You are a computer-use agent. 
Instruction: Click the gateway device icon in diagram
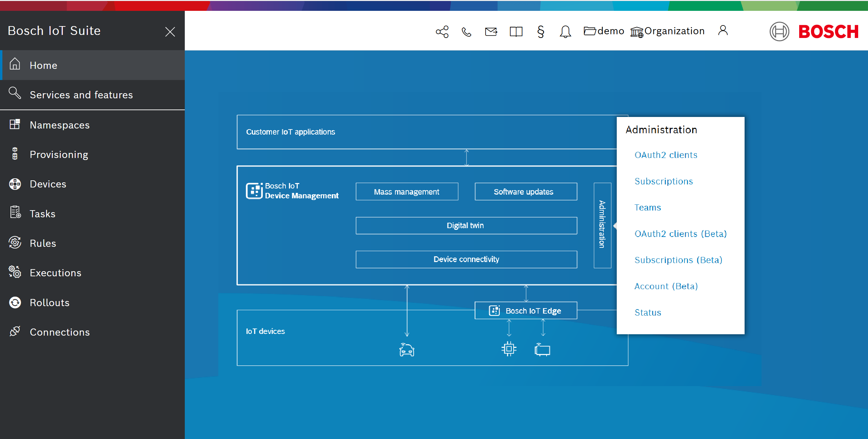542,350
